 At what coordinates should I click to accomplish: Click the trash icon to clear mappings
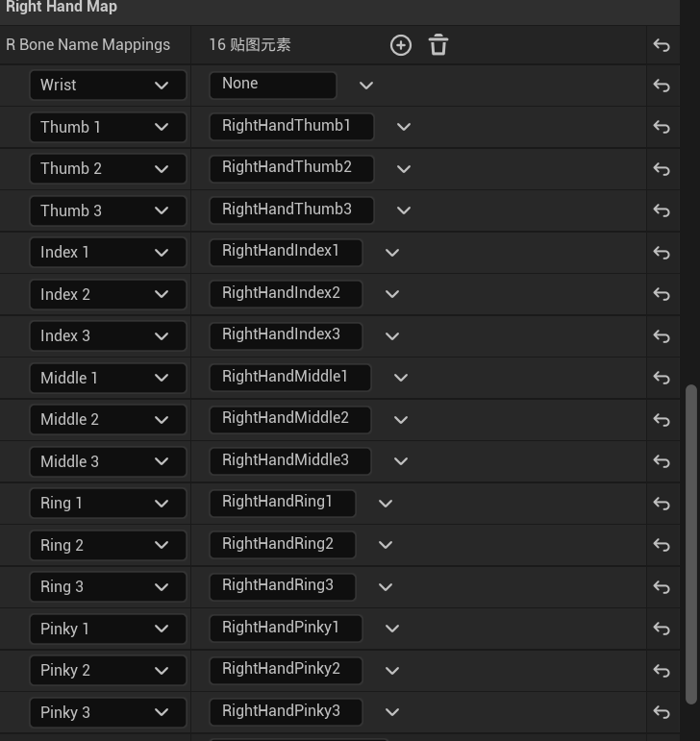click(438, 45)
